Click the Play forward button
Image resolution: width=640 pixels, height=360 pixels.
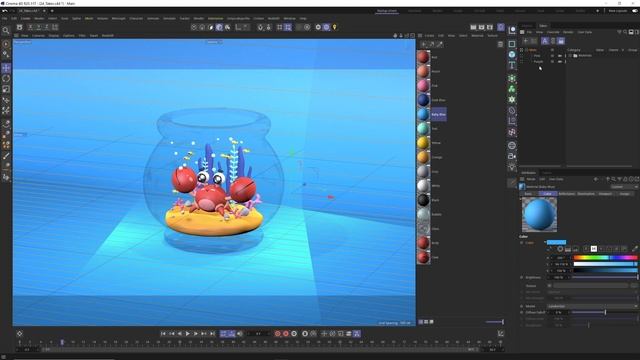click(x=188, y=333)
